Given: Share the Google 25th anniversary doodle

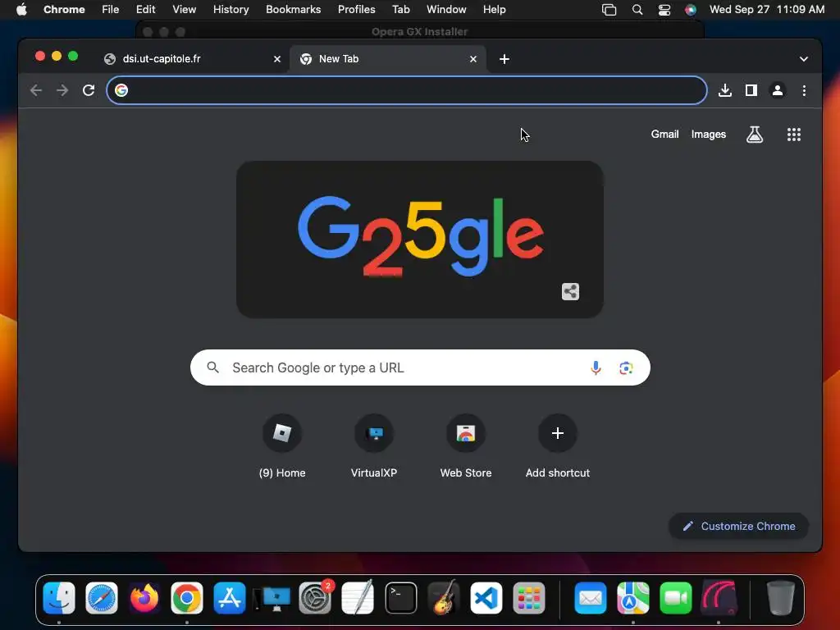Looking at the screenshot, I should [x=570, y=291].
